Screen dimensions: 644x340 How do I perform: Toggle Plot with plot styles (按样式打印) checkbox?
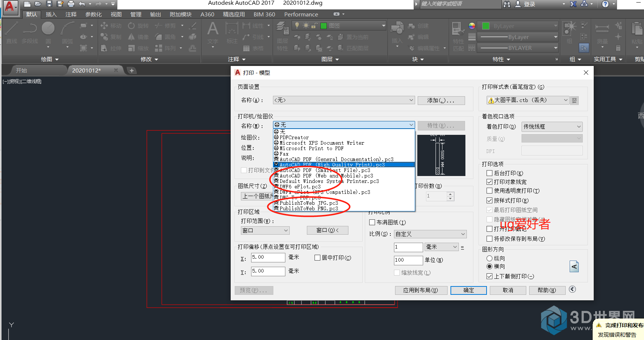point(489,200)
